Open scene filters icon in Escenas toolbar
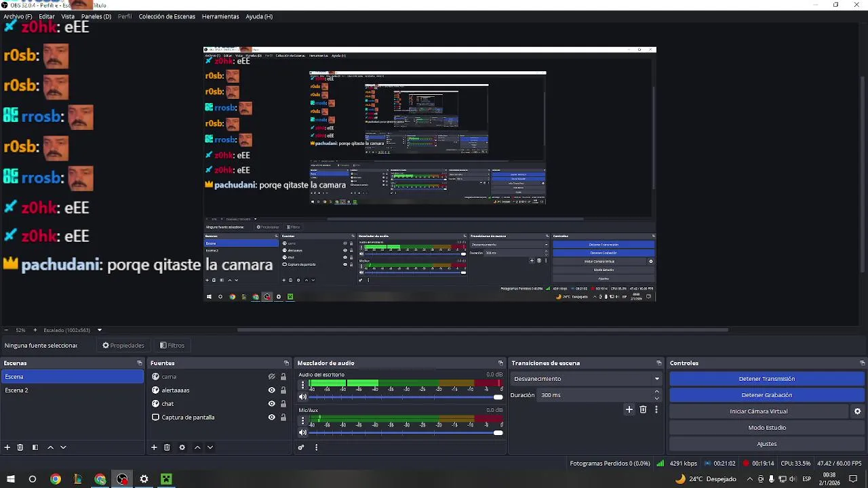This screenshot has height=488, width=868. pos(35,447)
